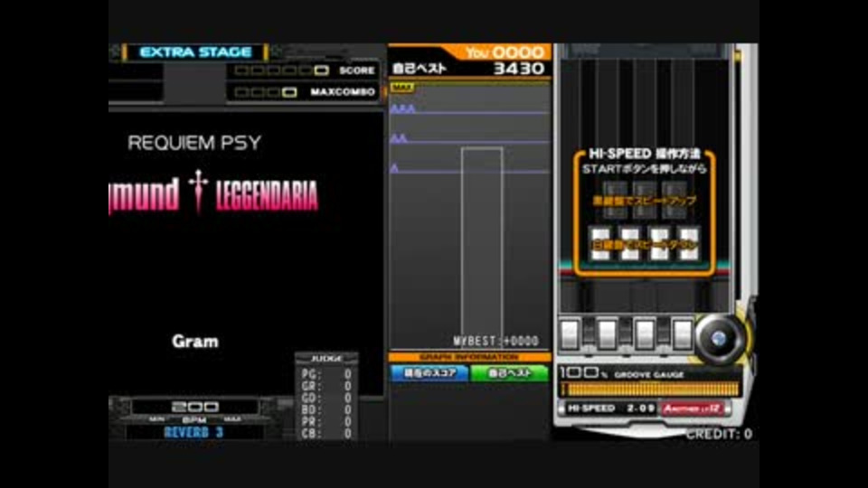Click the green 自己ベスト legend button
Image resolution: width=868 pixels, height=488 pixels.
click(x=510, y=373)
